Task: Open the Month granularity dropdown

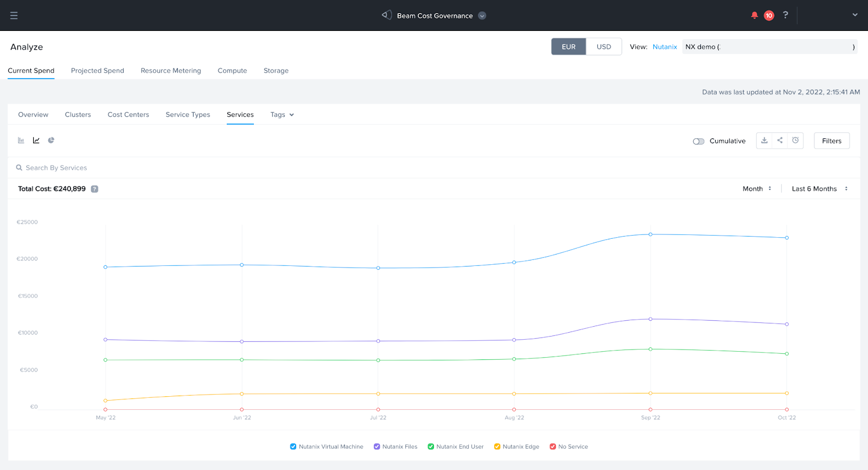Action: [x=757, y=189]
